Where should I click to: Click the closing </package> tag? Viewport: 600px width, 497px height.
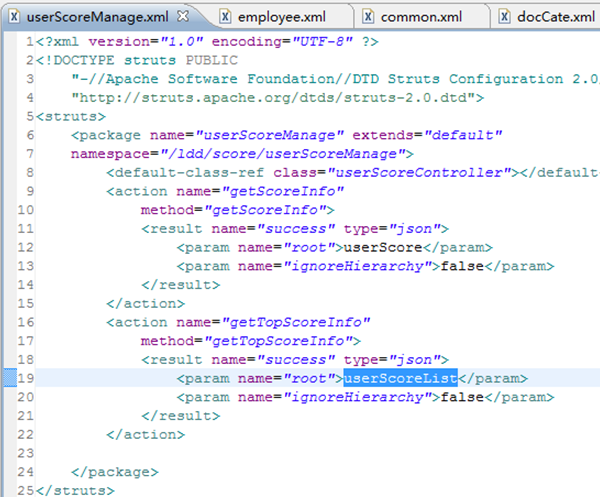[114, 472]
